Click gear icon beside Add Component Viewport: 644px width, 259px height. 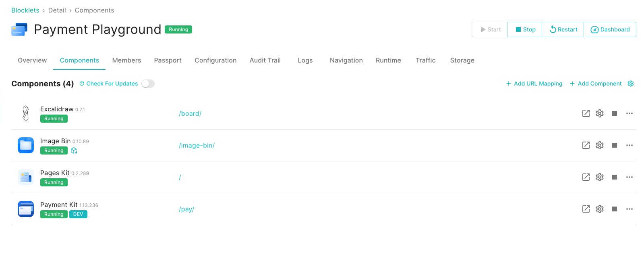pos(631,84)
